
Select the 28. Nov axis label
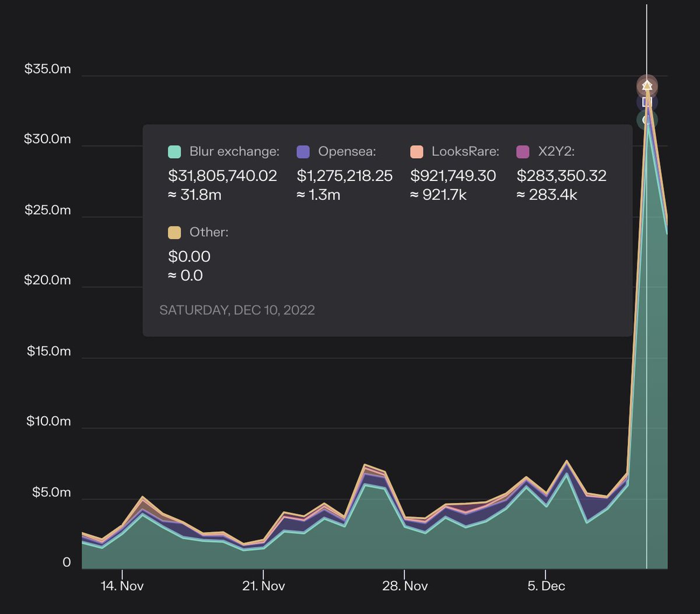[405, 585]
